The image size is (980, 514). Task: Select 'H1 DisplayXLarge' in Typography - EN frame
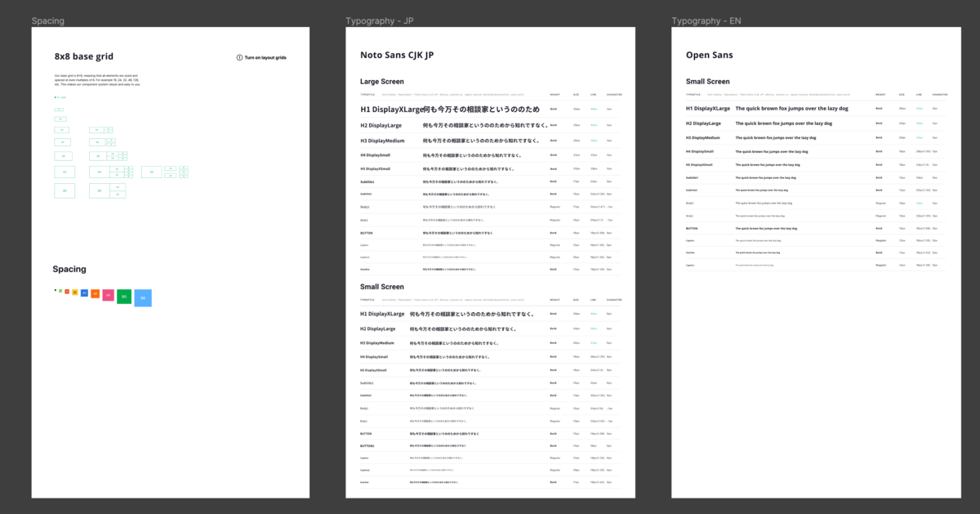tap(708, 108)
